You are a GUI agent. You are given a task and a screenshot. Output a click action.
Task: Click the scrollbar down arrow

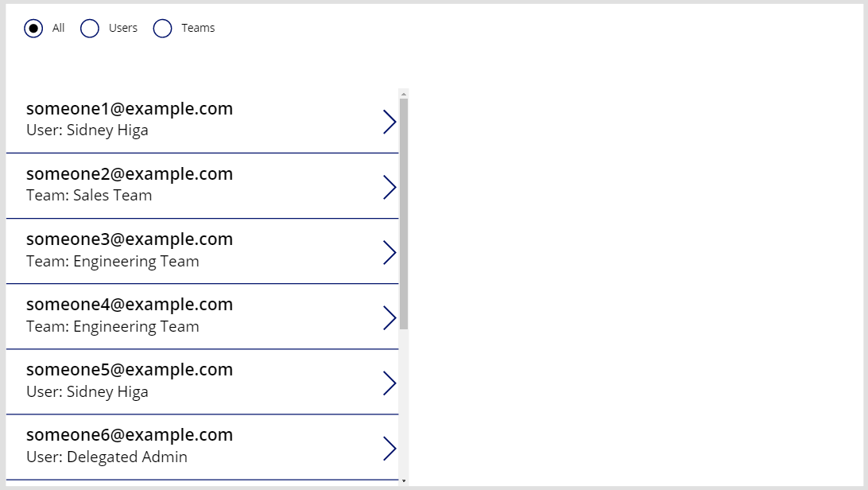(x=404, y=480)
